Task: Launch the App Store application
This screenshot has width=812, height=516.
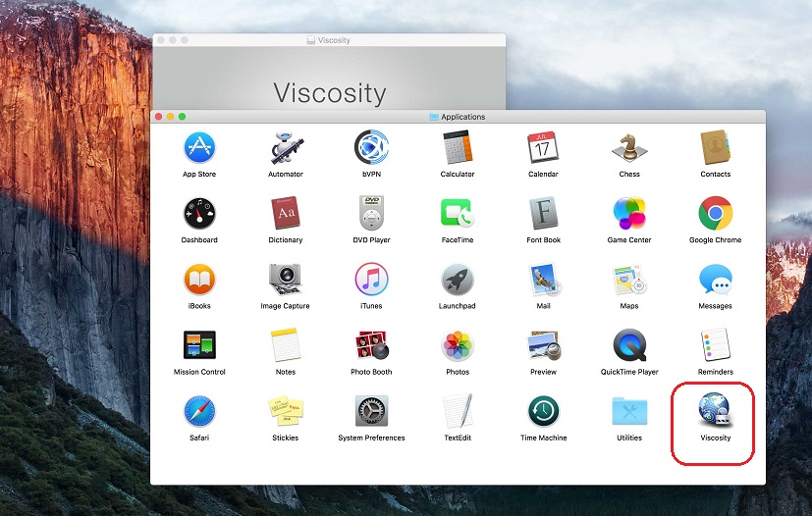Action: [199, 148]
